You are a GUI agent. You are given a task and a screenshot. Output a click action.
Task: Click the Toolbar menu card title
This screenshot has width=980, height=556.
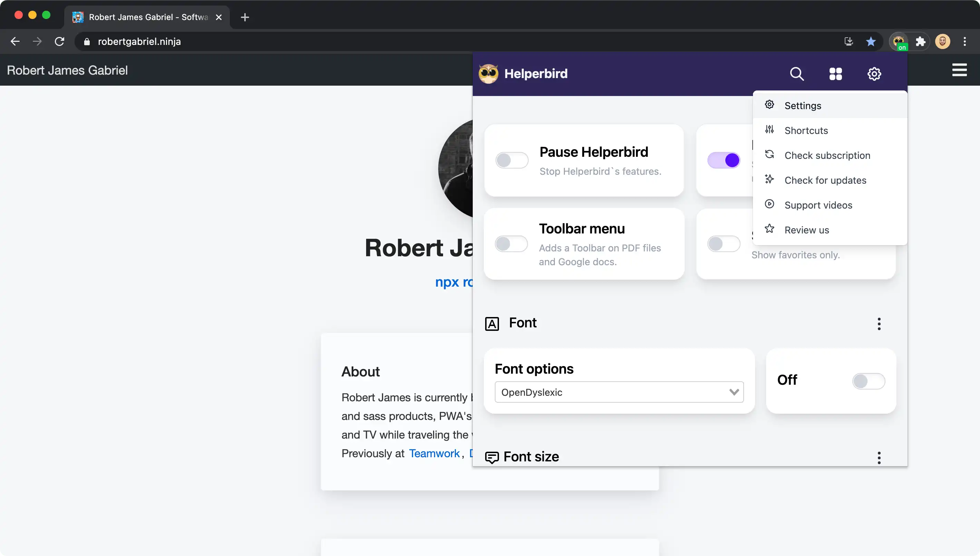coord(582,229)
